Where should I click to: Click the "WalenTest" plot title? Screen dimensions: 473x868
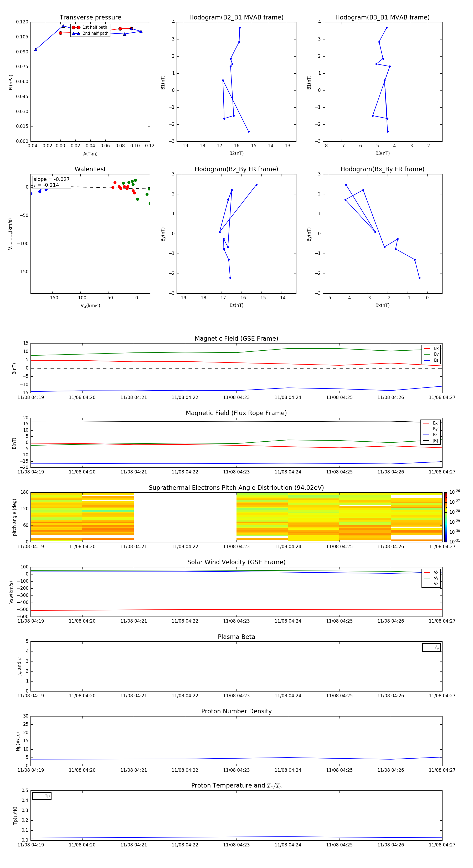coord(90,169)
